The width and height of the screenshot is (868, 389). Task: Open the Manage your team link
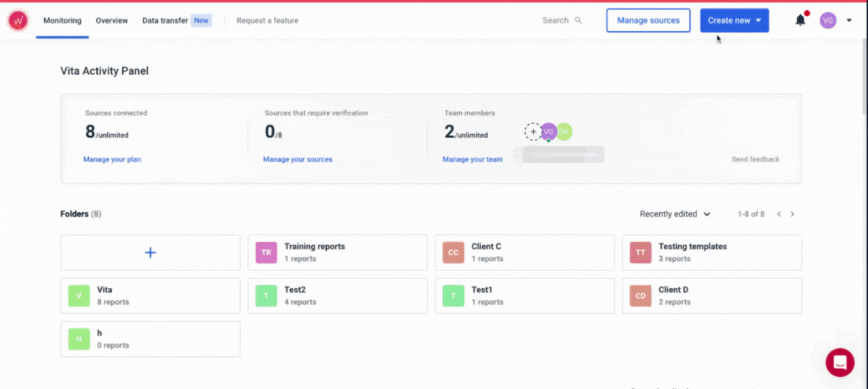[x=473, y=159]
